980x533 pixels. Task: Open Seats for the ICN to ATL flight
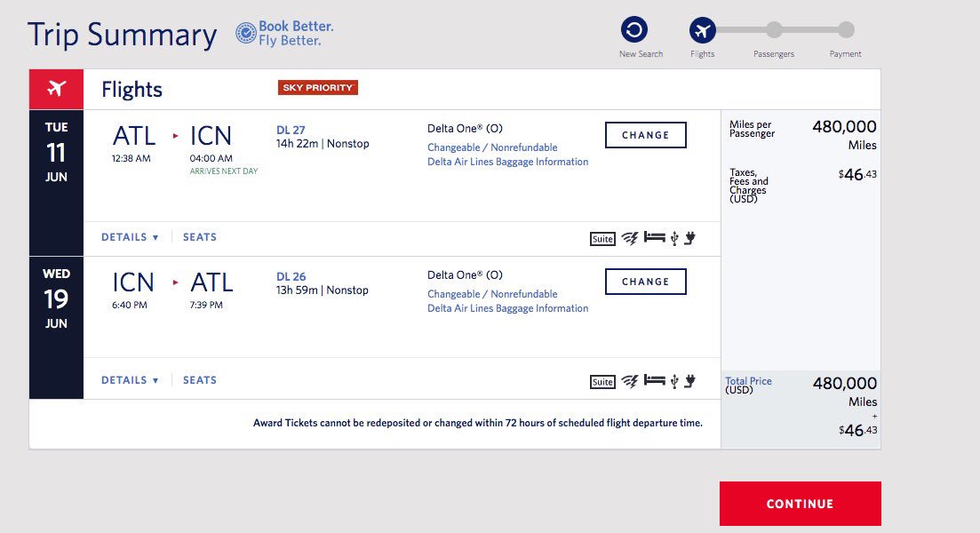[200, 380]
